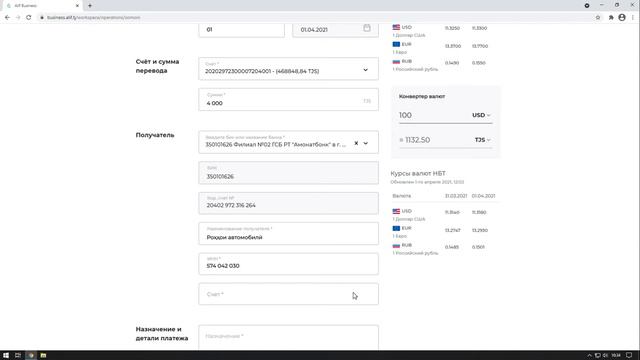Click EUR flag in upper rates table
Screen dimensions: 640x360
[x=396, y=44]
